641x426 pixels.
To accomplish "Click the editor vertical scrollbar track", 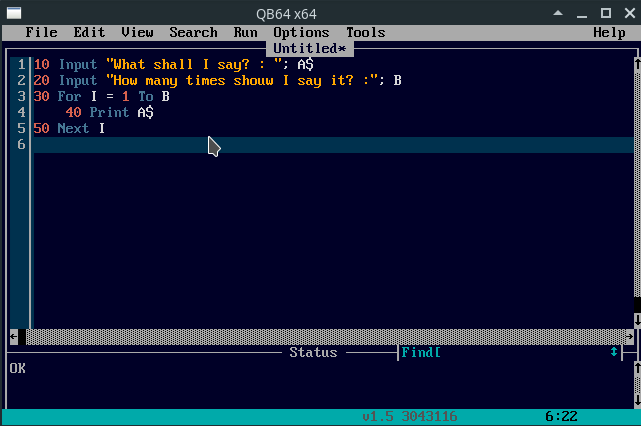I will click(637, 184).
